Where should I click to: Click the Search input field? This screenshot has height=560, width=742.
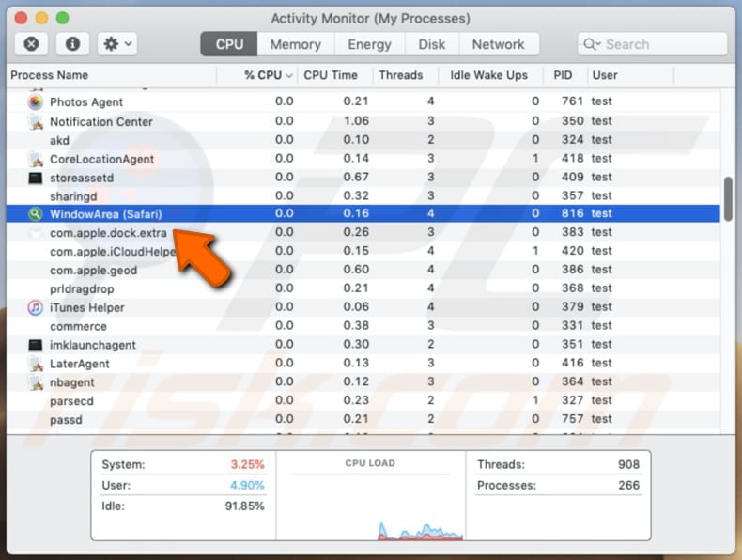(x=652, y=44)
